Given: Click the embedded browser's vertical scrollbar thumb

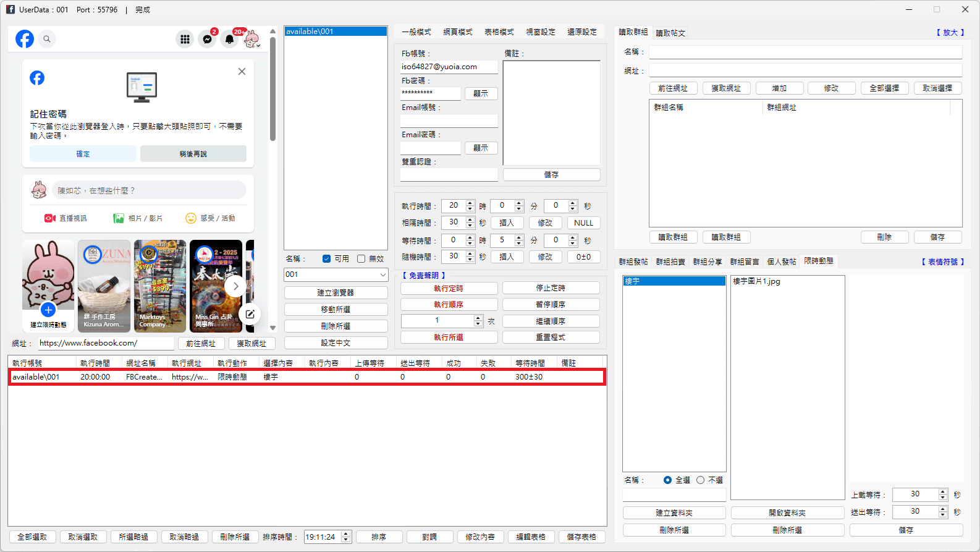Looking at the screenshot, I should [x=272, y=88].
